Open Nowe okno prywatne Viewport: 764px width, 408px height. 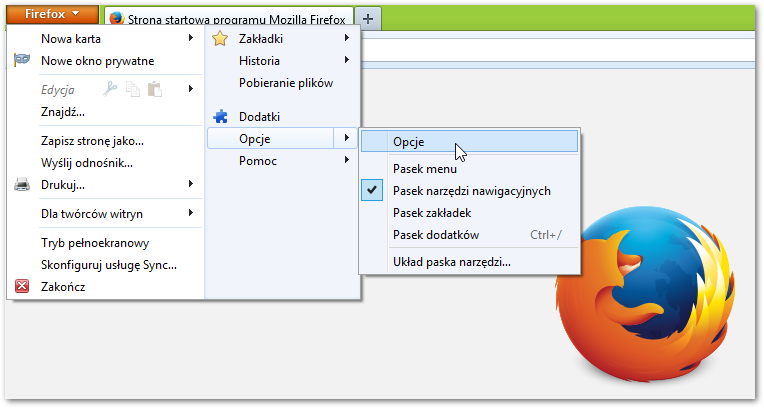tap(97, 61)
